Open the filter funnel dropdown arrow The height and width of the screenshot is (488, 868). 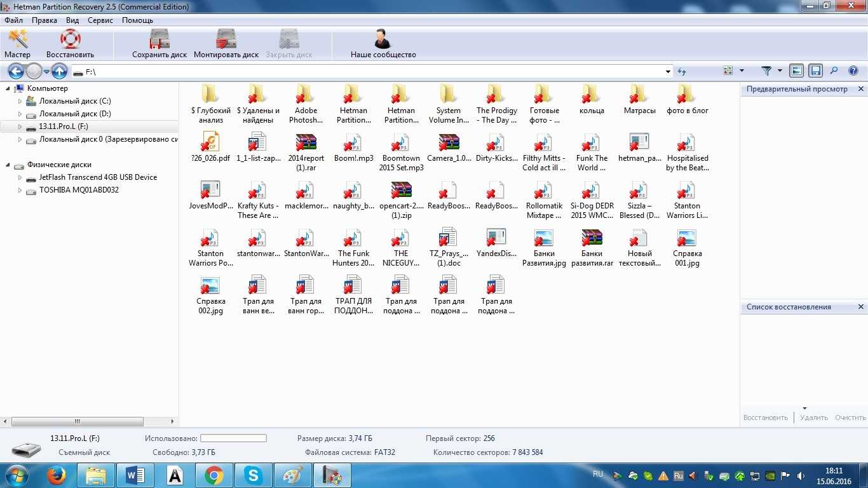780,71
